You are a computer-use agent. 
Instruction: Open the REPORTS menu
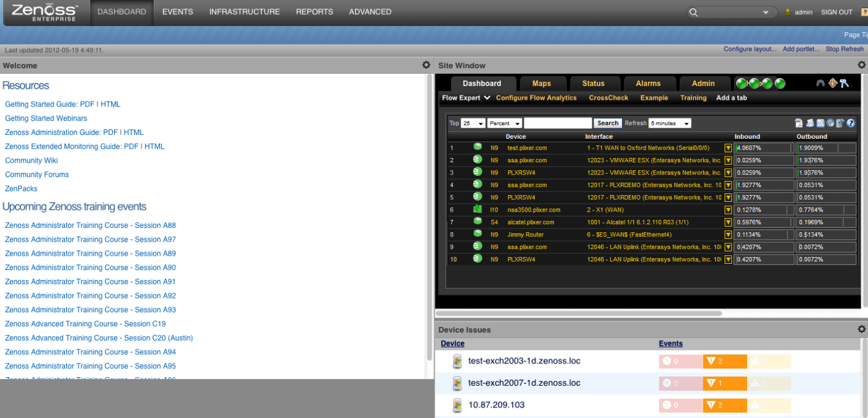point(315,12)
